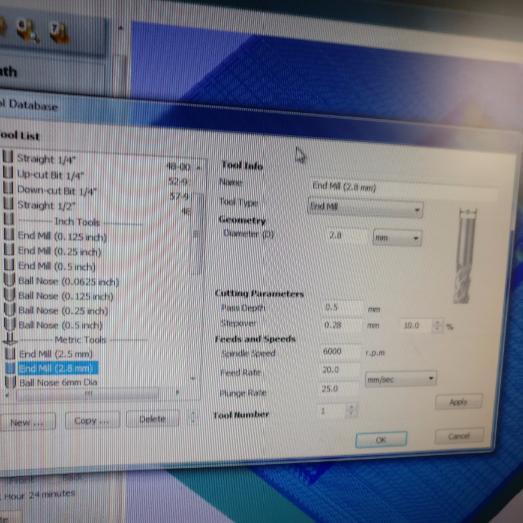Click the New... button
Screen dimensions: 523x523
pyautogui.click(x=27, y=422)
